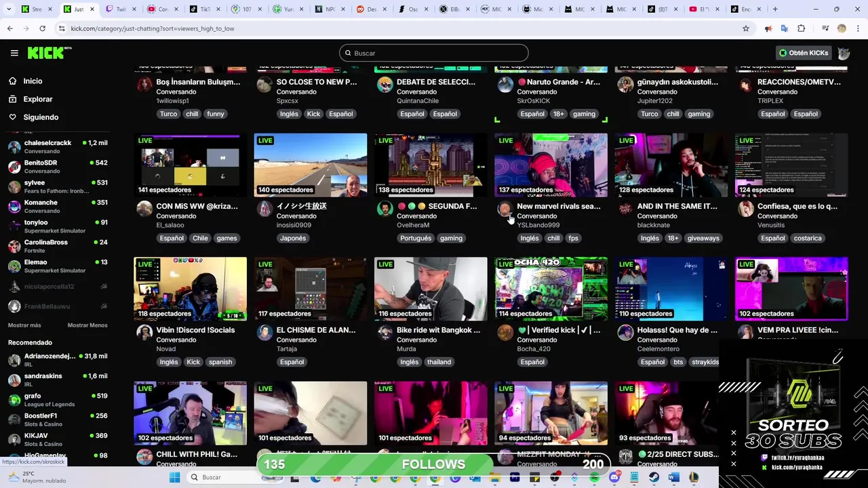Open Windows Start menu
Screen dimensions: 868x488
tap(174, 477)
